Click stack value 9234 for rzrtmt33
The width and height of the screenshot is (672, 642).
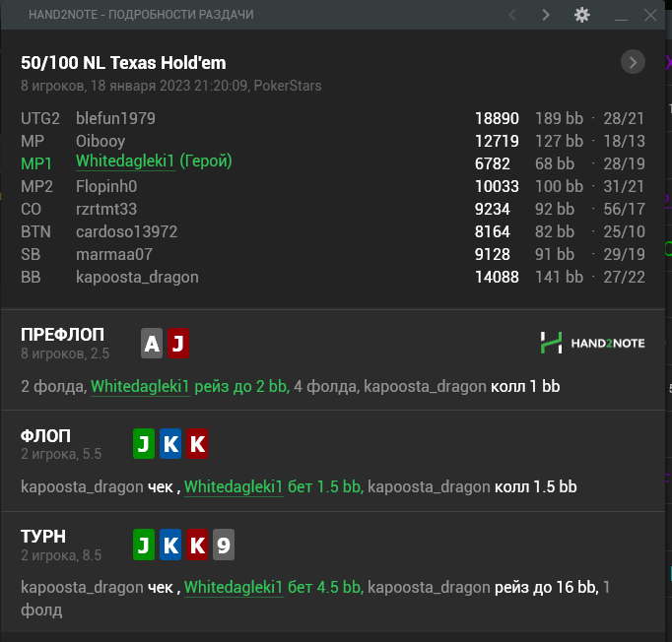click(493, 210)
